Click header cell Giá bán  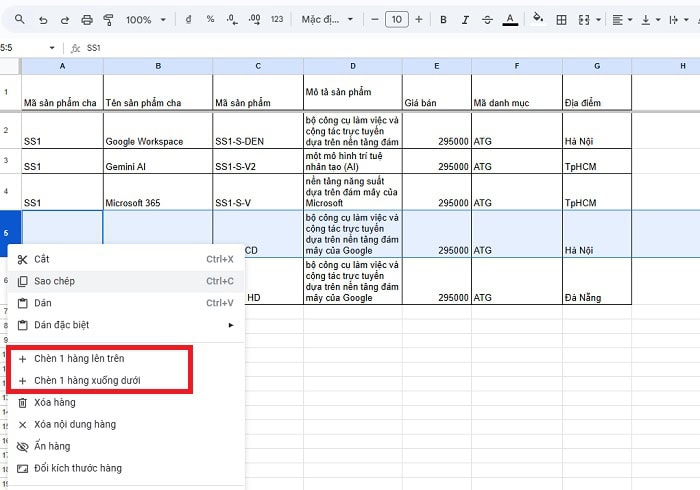437,92
